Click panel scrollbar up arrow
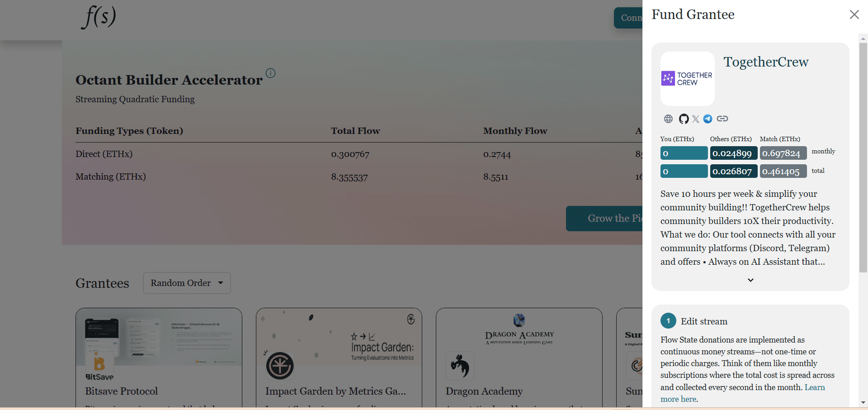Image resolution: width=868 pixels, height=410 pixels. pyautogui.click(x=863, y=38)
